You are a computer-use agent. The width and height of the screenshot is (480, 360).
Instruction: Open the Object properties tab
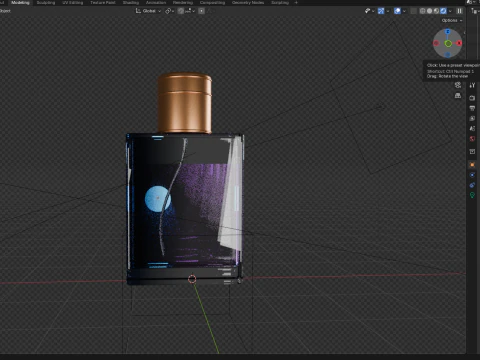472,165
